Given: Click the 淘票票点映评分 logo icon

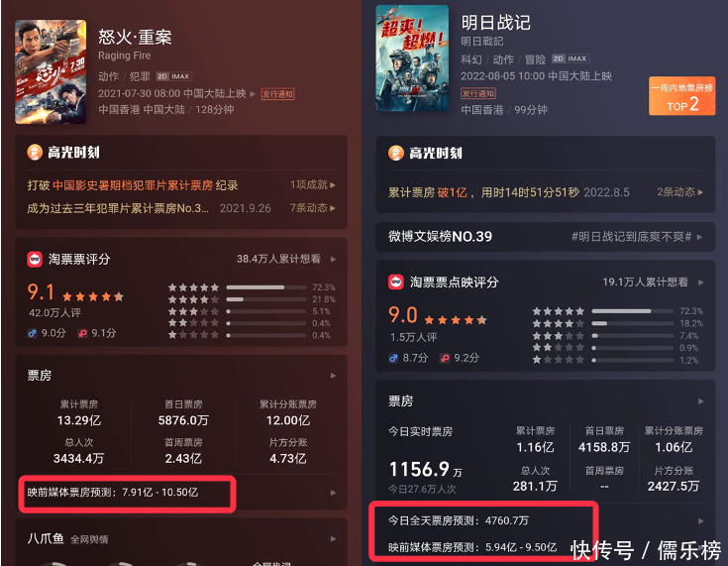Looking at the screenshot, I should 395,282.
